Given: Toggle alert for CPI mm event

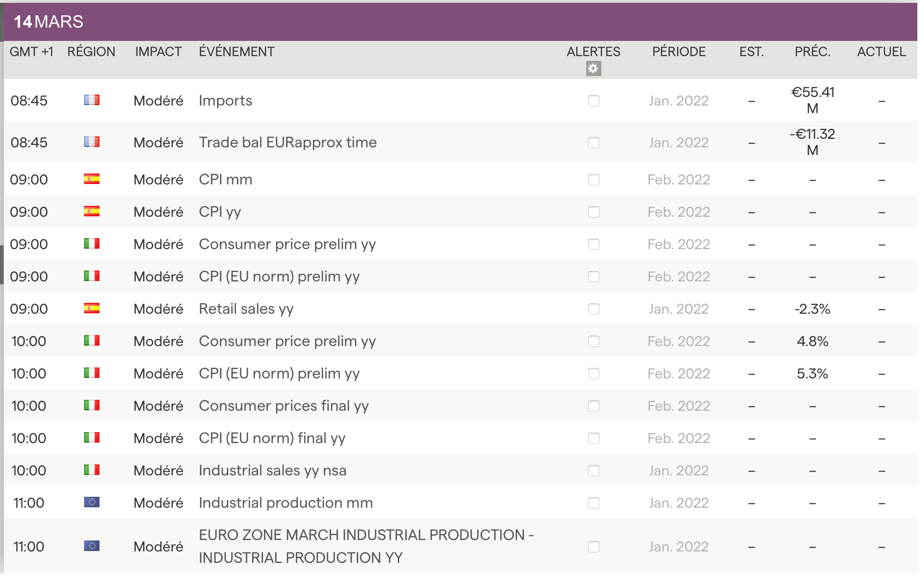Looking at the screenshot, I should point(593,180).
